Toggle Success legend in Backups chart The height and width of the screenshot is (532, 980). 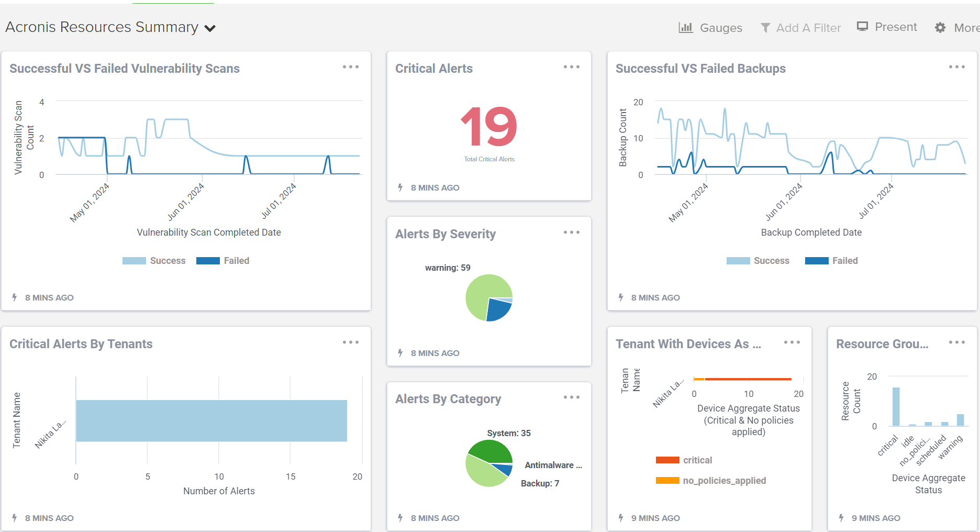[758, 261]
